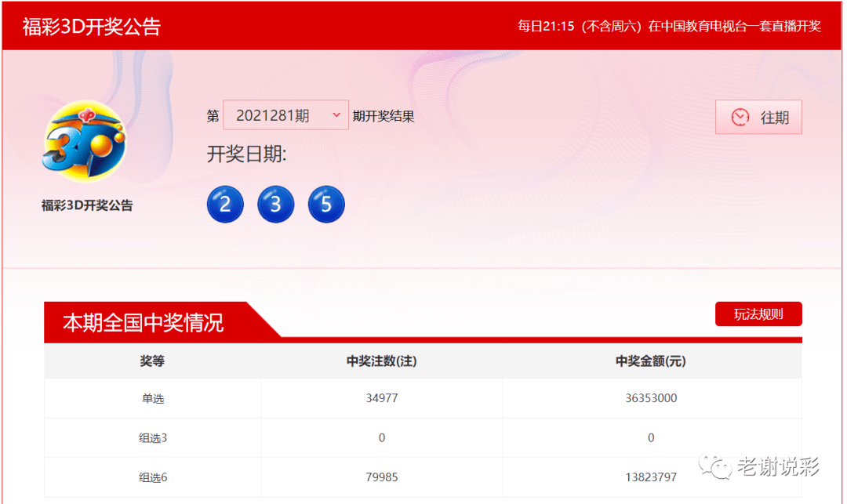Click the 期开奖结果 label

click(384, 117)
